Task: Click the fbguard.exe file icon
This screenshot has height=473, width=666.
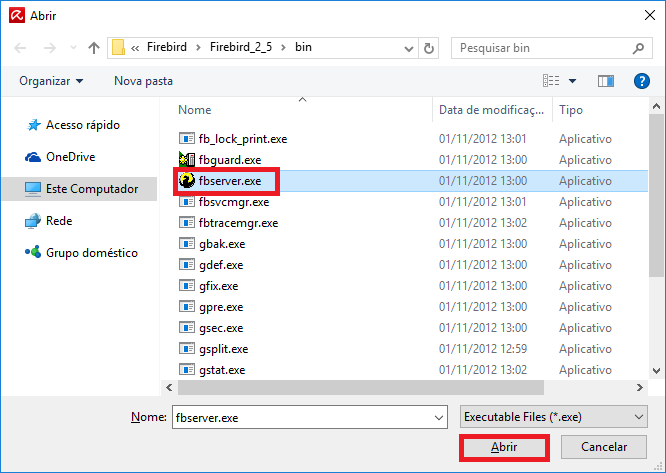Action: pos(186,160)
